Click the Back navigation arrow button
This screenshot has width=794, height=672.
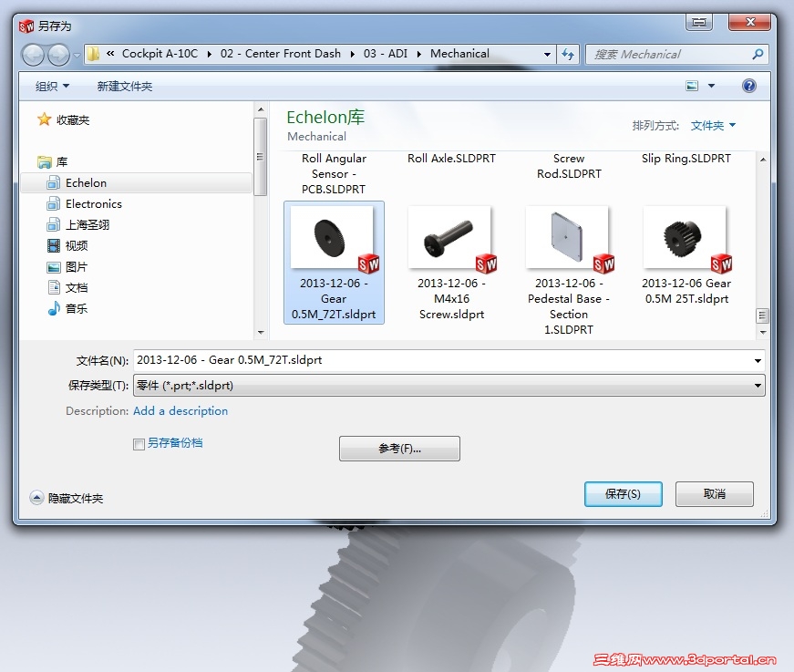tap(34, 55)
